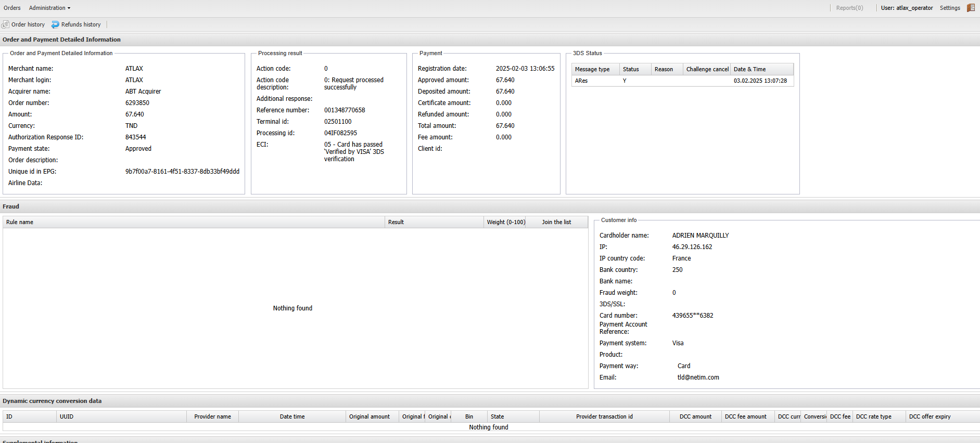The image size is (980, 443).
Task: Click the User: atlax_operator label
Action: 907,8
